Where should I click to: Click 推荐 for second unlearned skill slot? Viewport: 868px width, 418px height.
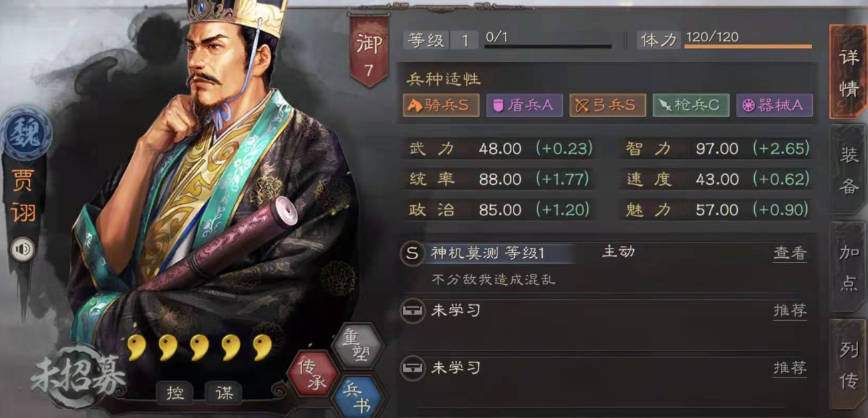pyautogui.click(x=790, y=367)
